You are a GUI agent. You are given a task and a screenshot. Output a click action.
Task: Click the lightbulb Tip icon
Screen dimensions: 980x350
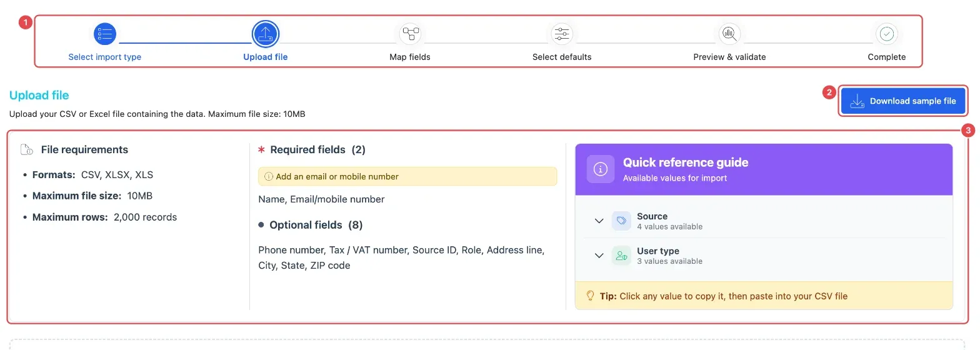point(589,296)
